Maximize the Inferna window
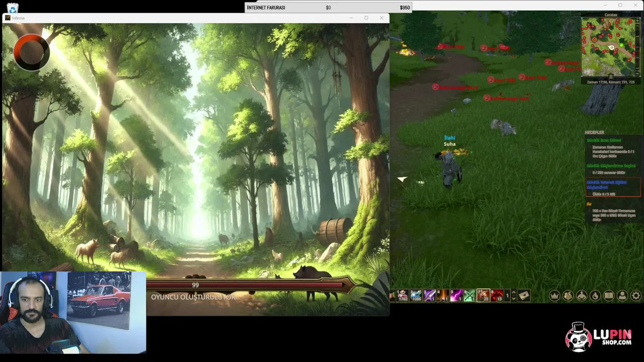Screen dimensions: 644x362 [x=366, y=18]
